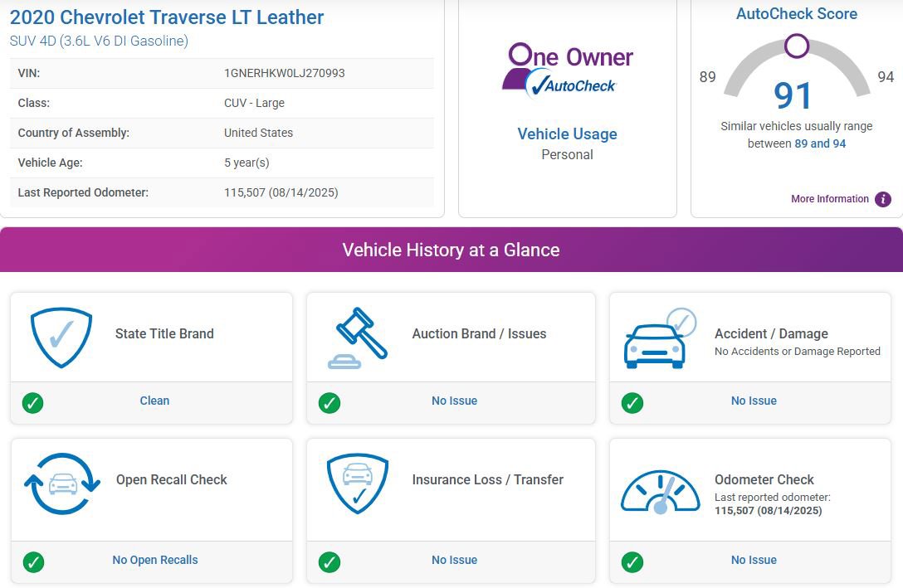
Task: Open the More Information info icon
Action: pos(882,199)
